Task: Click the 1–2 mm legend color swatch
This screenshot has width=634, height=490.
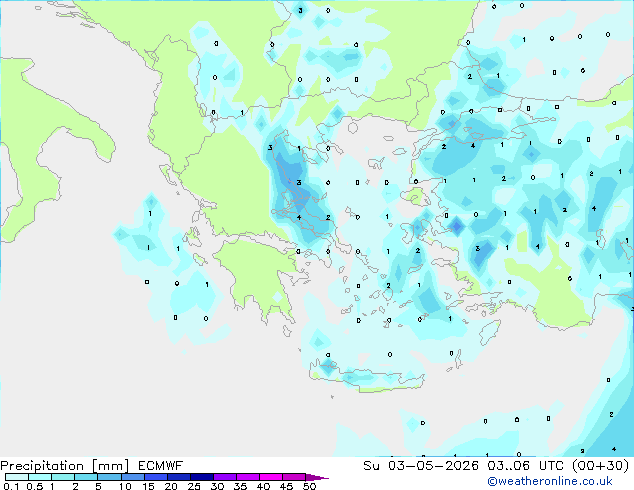Action: coord(63,477)
